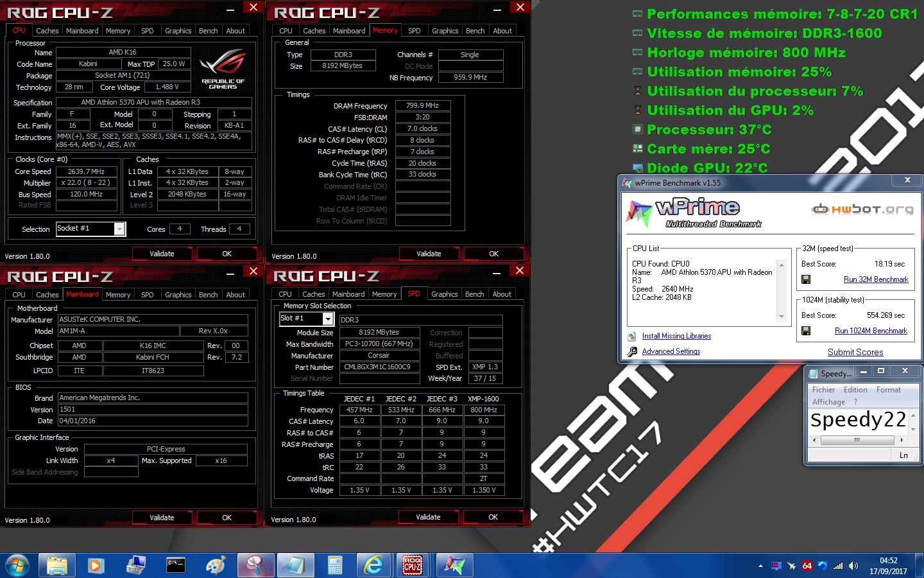Open Notepad's Affichage menu
Viewport: 924px width, 578px height.
[x=828, y=402]
